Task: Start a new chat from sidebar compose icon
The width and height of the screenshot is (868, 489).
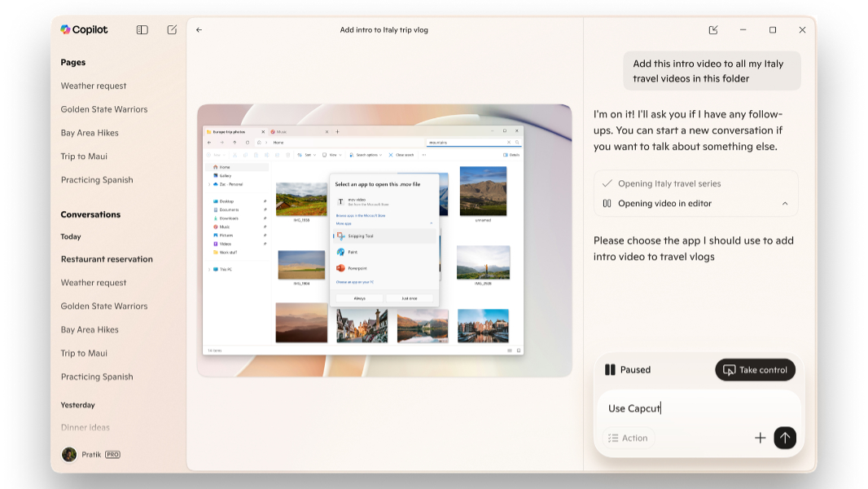Action: pos(172,29)
